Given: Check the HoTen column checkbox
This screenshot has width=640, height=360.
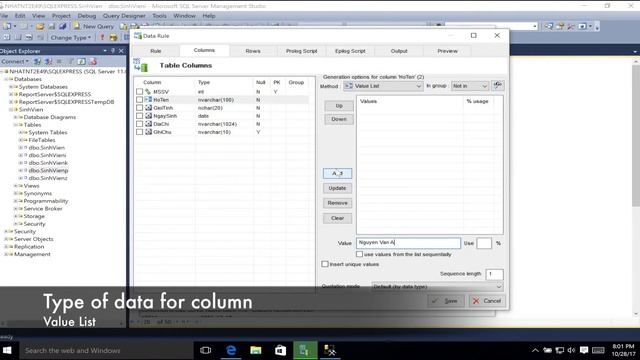Looking at the screenshot, I should click(x=140, y=100).
